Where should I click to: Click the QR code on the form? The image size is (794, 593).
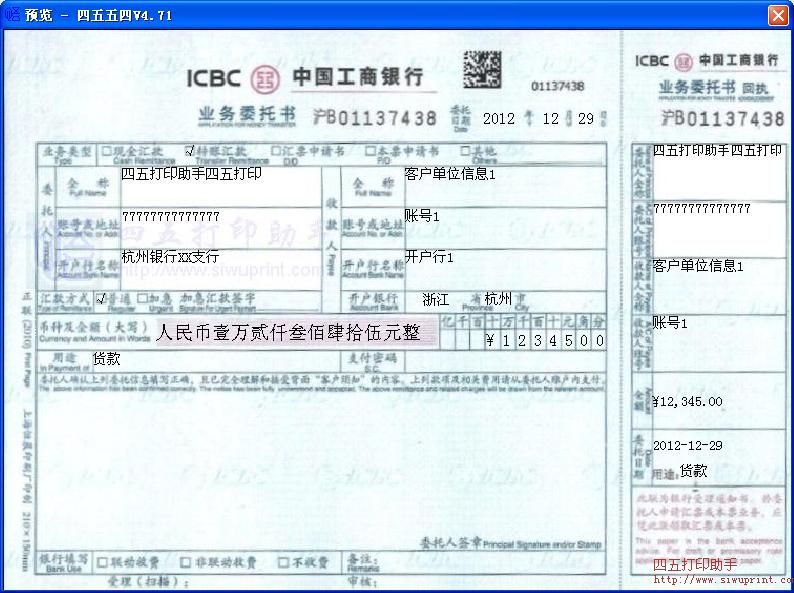482,69
